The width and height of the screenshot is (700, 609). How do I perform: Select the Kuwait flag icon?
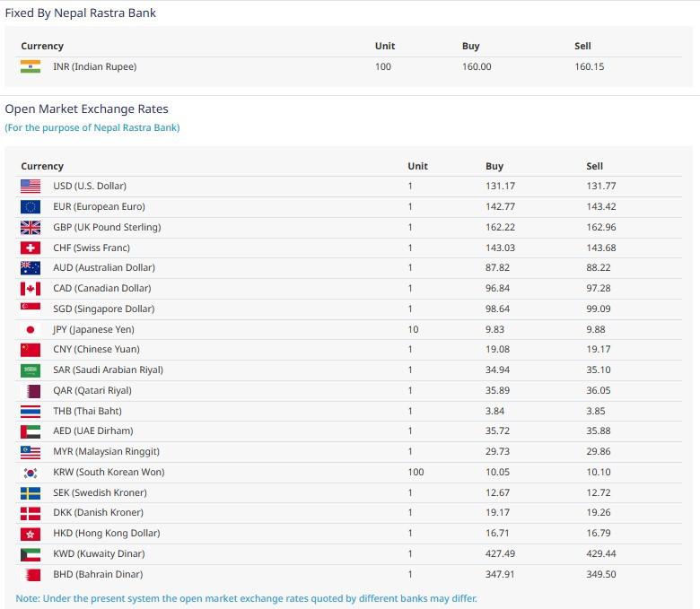(x=31, y=554)
